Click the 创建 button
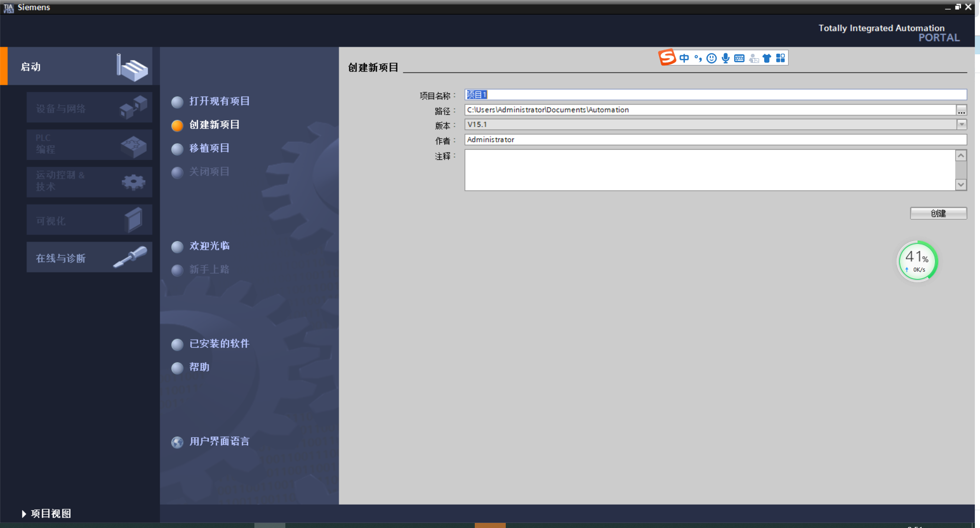Viewport: 980px width, 528px height. 938,213
